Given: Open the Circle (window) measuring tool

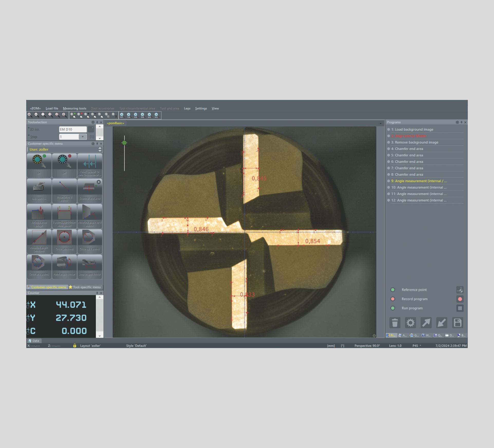Looking at the screenshot, I should click(64, 241).
